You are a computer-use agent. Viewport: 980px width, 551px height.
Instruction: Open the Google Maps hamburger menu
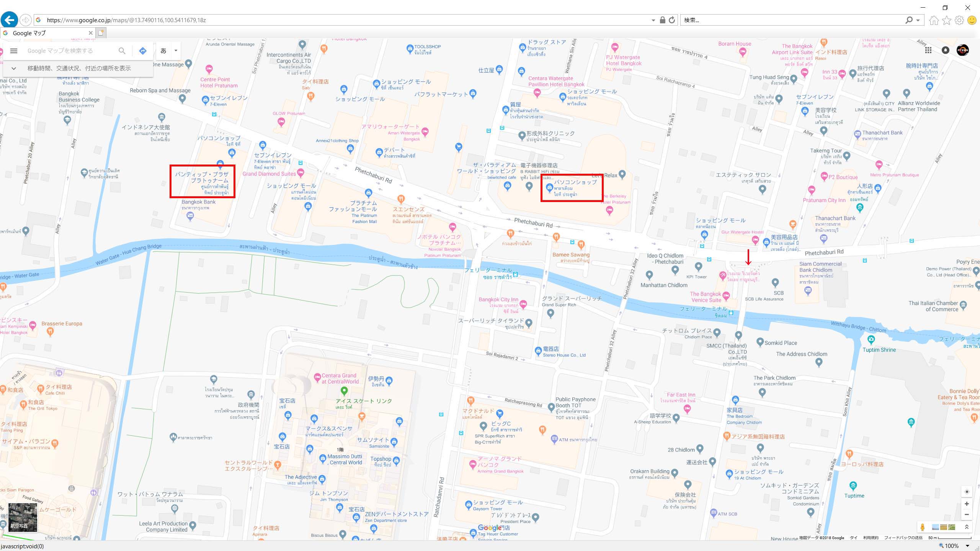[x=14, y=51]
